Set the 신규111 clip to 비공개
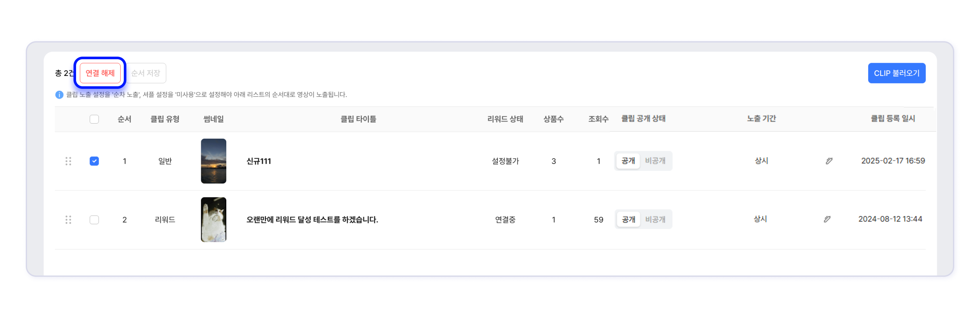This screenshot has height=318, width=980. [655, 161]
